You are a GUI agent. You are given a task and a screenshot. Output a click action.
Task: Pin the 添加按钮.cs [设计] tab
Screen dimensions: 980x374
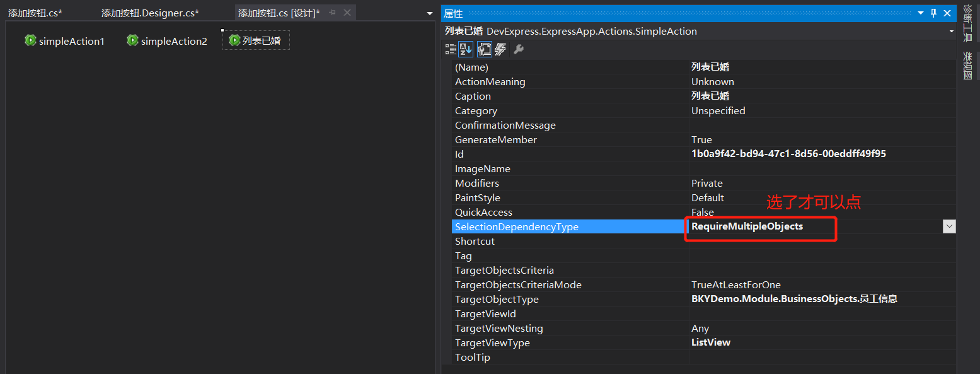pyautogui.click(x=333, y=13)
